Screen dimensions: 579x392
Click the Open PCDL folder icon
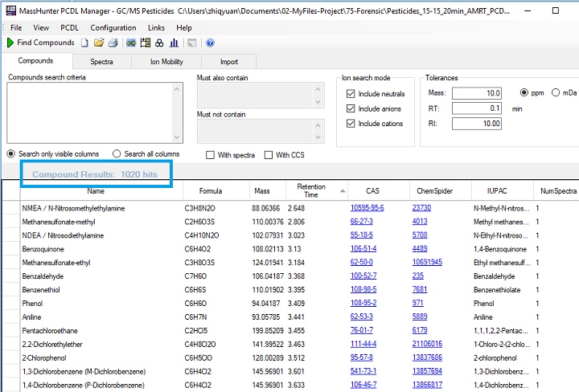pyautogui.click(x=98, y=43)
